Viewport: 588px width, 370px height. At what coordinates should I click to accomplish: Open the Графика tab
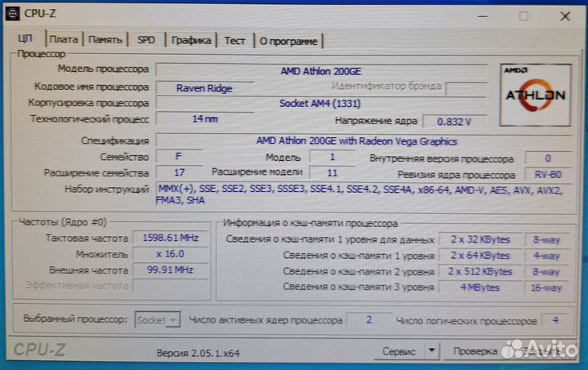191,40
